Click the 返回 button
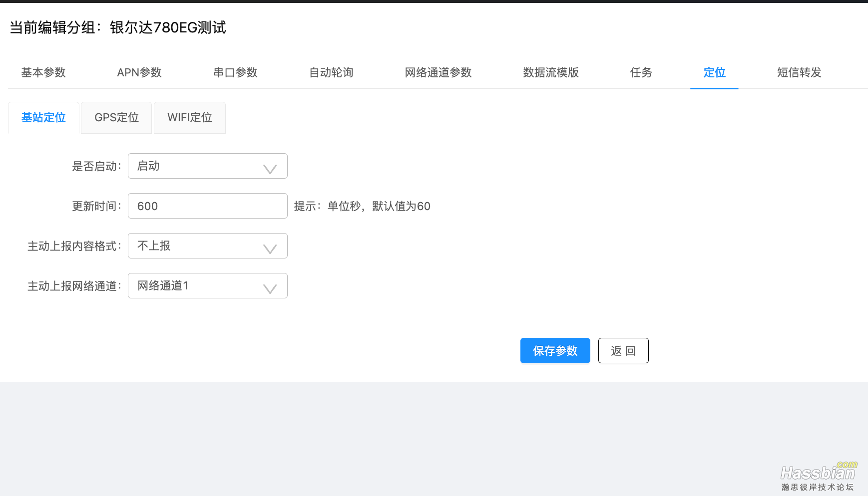 coord(623,350)
